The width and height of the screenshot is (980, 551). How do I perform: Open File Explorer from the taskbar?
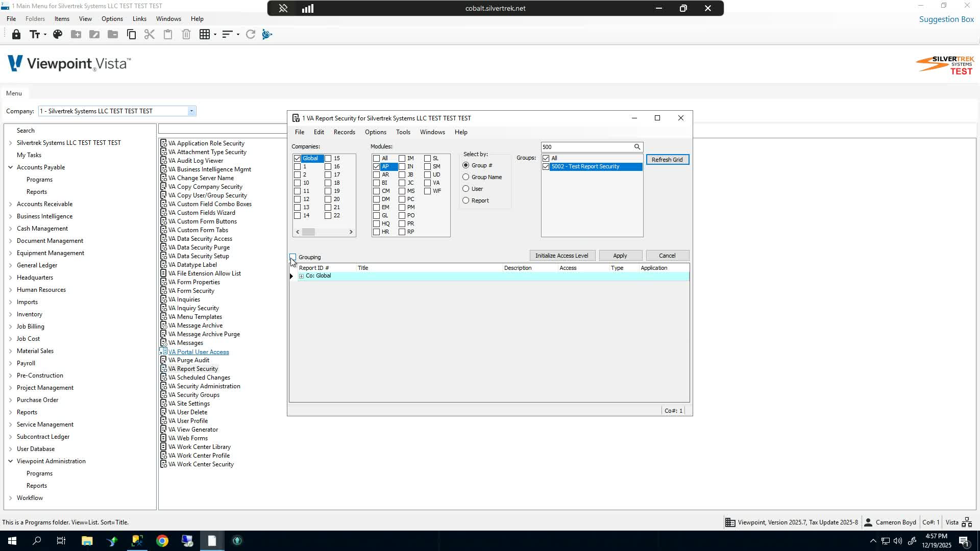87,541
